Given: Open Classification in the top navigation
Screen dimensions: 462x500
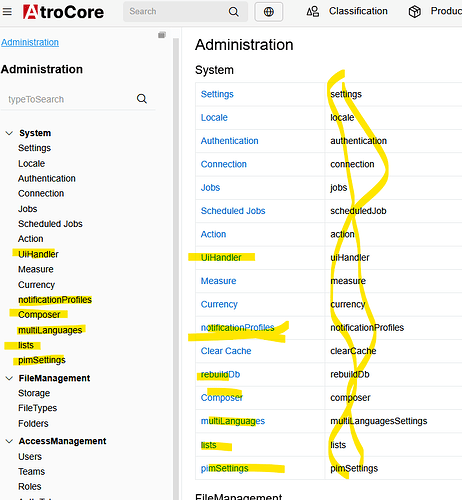Looking at the screenshot, I should (358, 11).
